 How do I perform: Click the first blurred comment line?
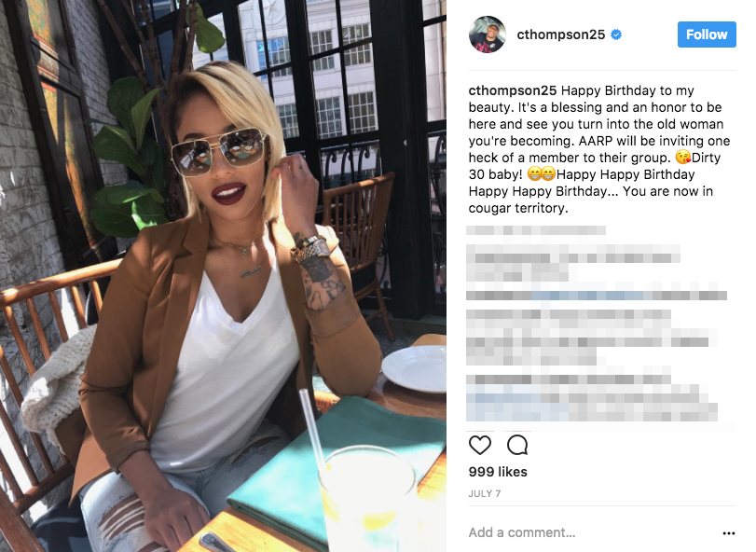(536, 230)
